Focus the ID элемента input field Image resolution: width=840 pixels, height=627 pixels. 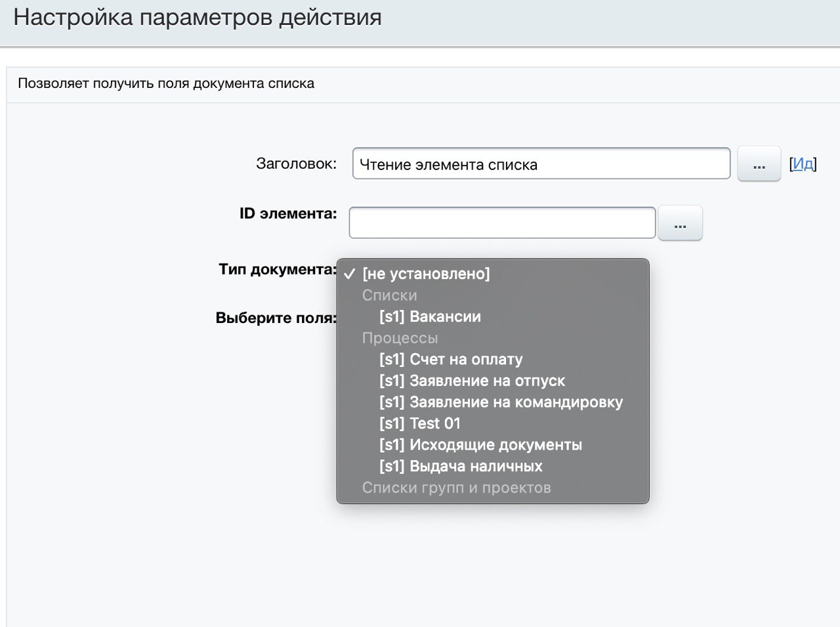502,223
